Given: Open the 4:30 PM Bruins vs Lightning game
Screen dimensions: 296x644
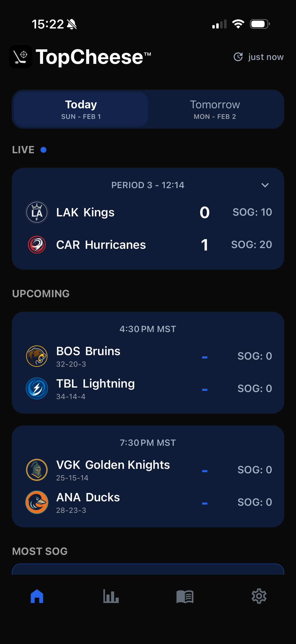Looking at the screenshot, I should point(148,363).
